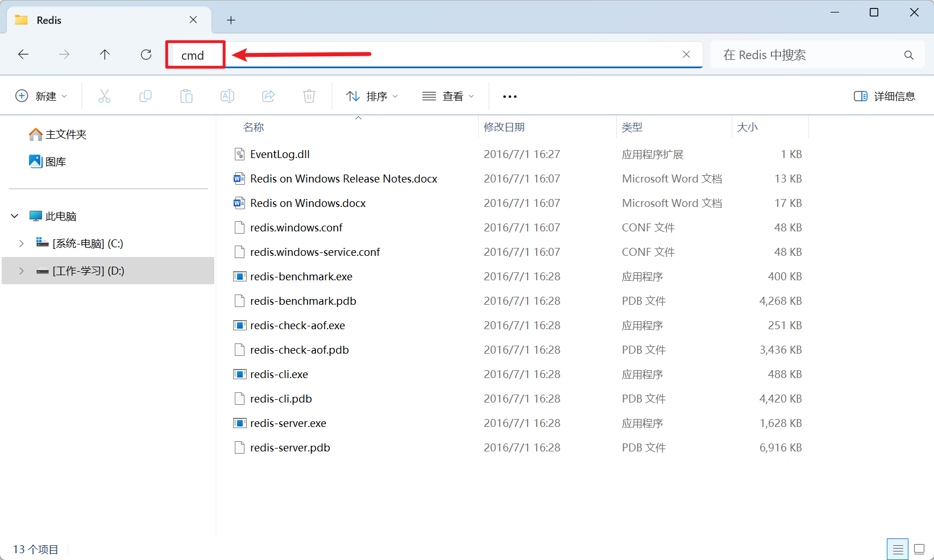The height and width of the screenshot is (560, 934).
Task: Select redis.windows-service.conf file
Action: pos(315,252)
